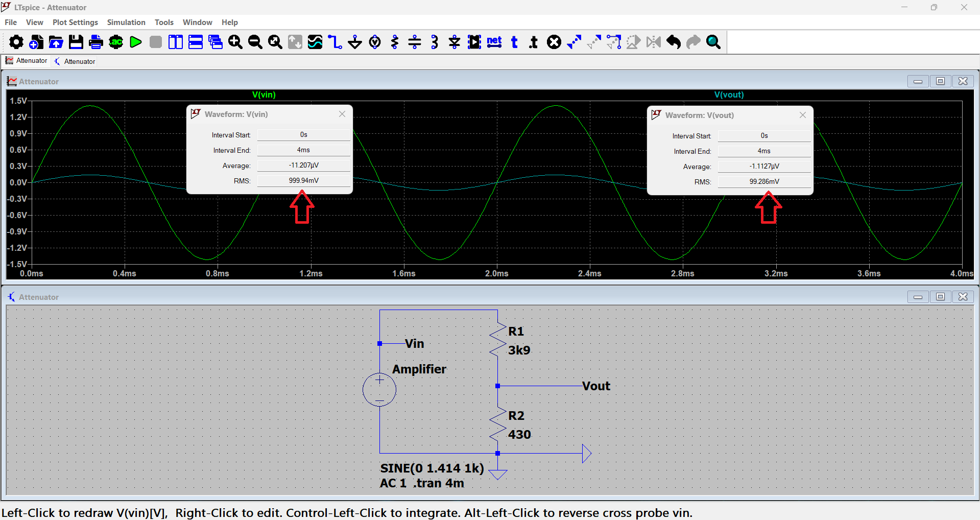Open the Place Component chip icon
This screenshot has width=980, height=520.
[474, 42]
